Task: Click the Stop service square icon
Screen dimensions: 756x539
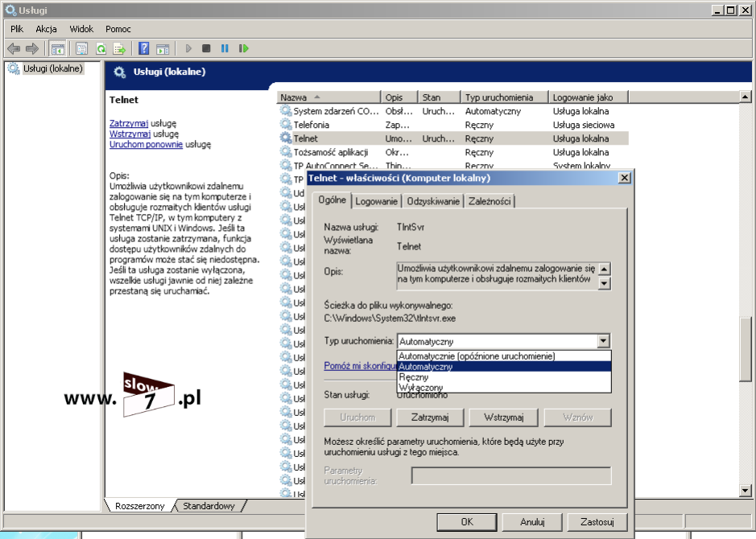Action: coord(206,48)
